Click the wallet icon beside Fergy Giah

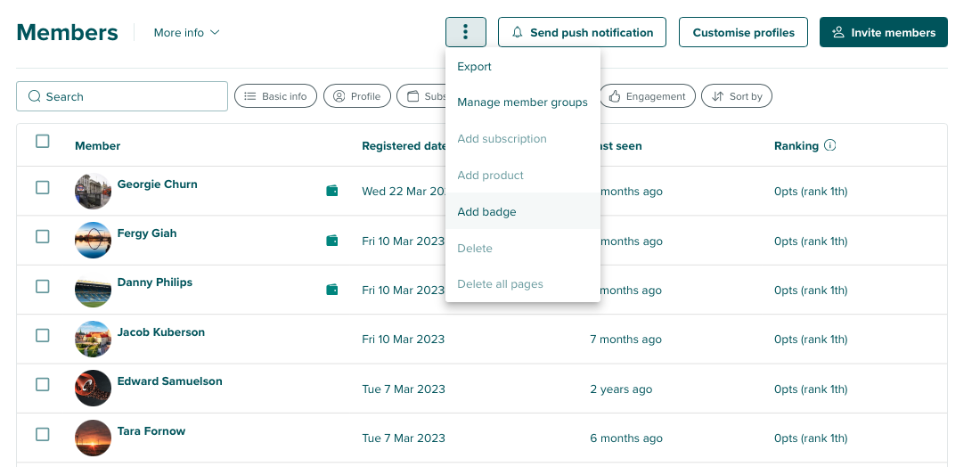tap(332, 241)
